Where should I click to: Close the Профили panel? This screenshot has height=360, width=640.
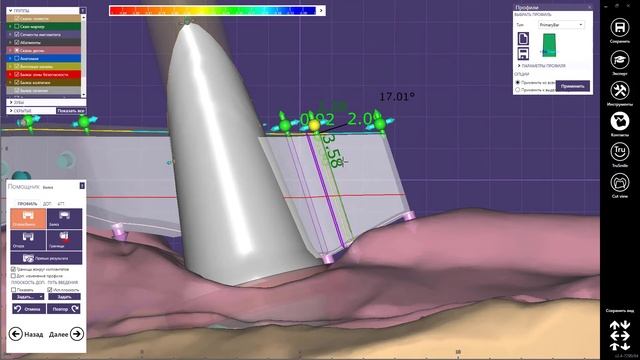point(589,7)
